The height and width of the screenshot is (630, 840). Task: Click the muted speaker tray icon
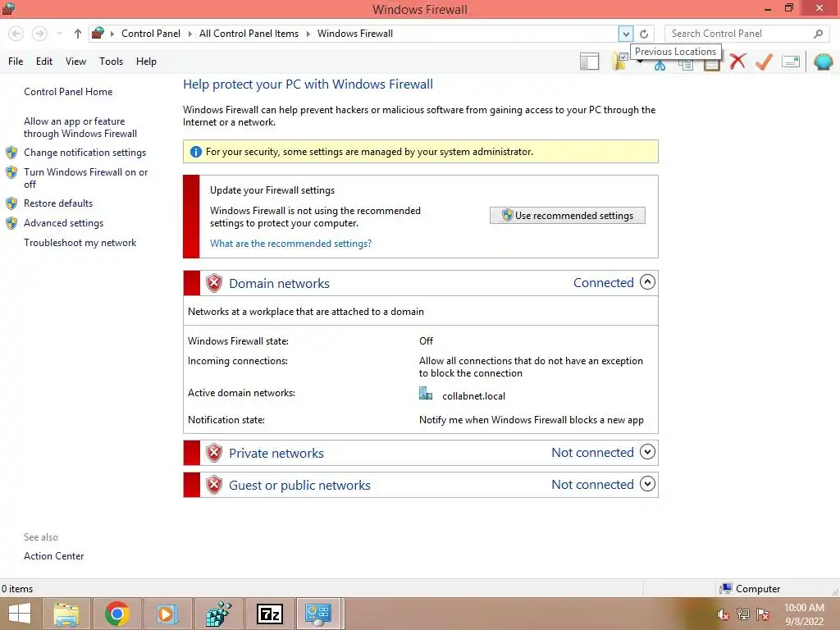(x=723, y=614)
